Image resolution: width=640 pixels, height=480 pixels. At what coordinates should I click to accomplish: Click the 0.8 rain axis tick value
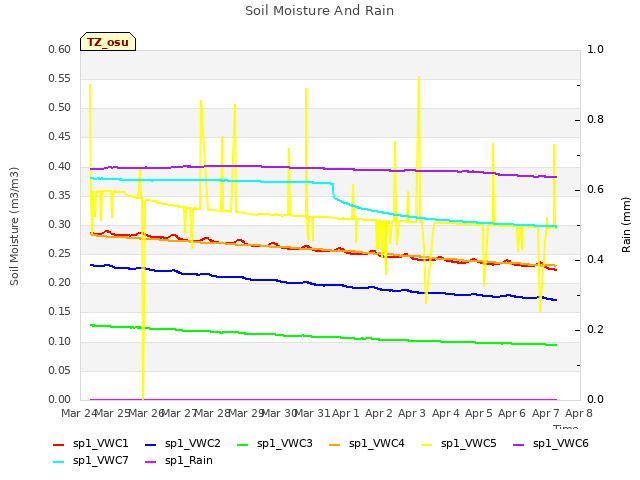(595, 120)
